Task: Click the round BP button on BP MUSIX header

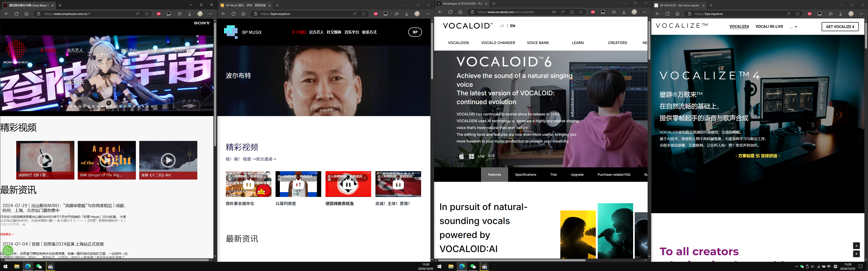Action: click(x=415, y=32)
